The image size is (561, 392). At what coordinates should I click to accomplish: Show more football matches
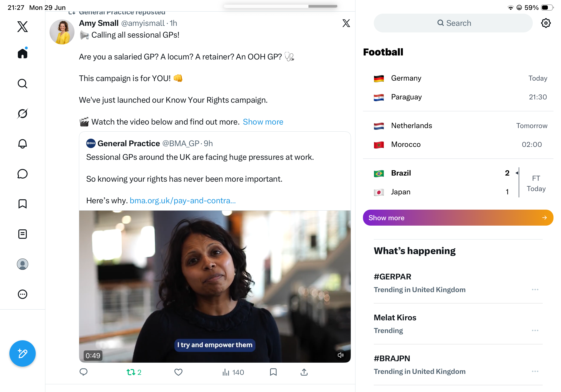[x=458, y=218]
